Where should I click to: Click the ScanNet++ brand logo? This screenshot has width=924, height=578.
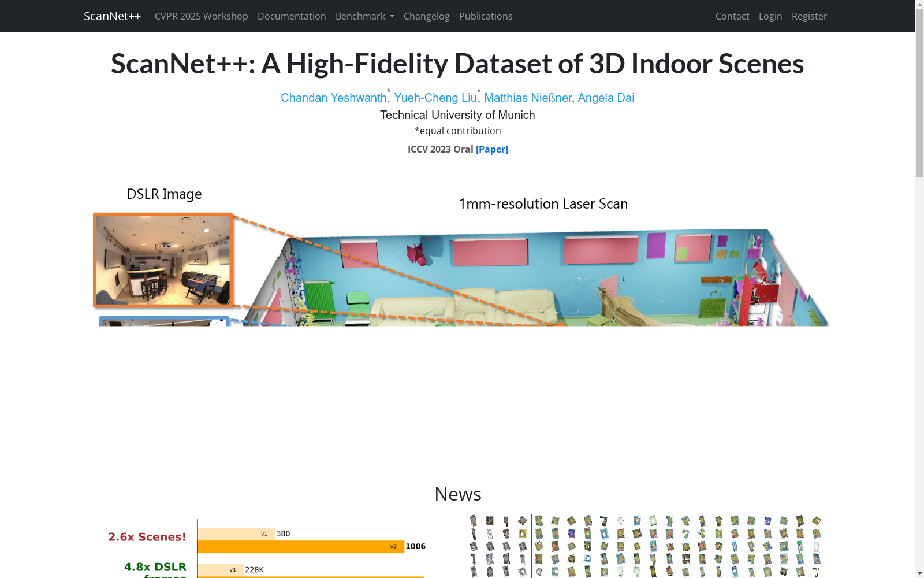[112, 16]
